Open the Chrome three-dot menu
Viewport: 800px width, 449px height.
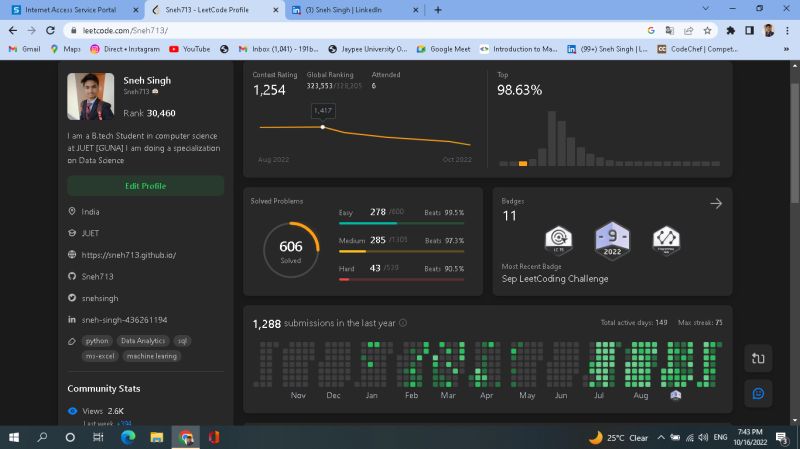[x=788, y=30]
